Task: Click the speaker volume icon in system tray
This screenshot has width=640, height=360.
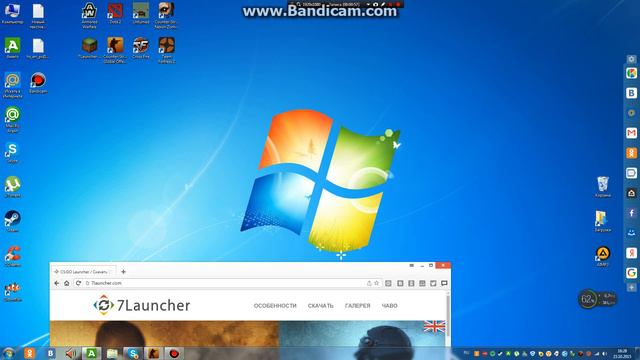Action: pos(604,353)
